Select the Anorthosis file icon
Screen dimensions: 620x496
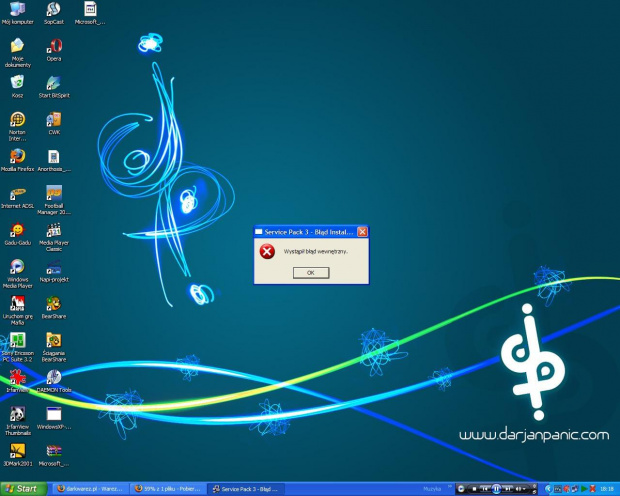click(x=54, y=160)
